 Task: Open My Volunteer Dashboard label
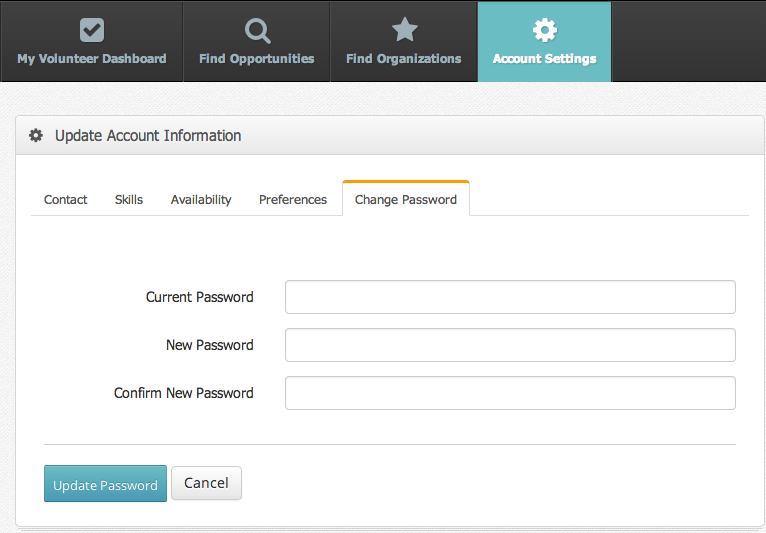(x=92, y=59)
